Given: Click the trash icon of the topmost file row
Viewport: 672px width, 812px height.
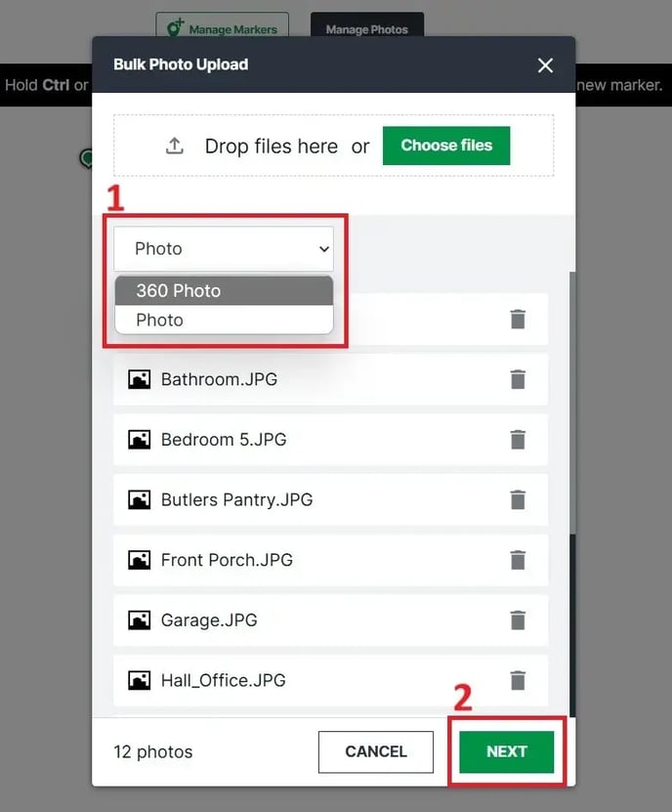Looking at the screenshot, I should tap(518, 320).
